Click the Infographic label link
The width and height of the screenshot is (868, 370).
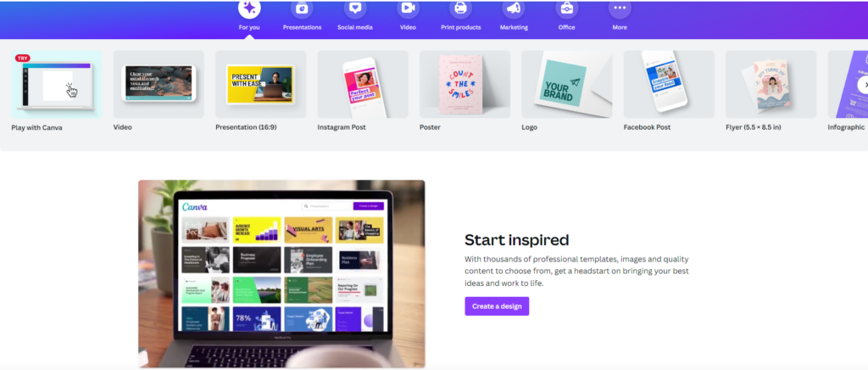(x=846, y=127)
